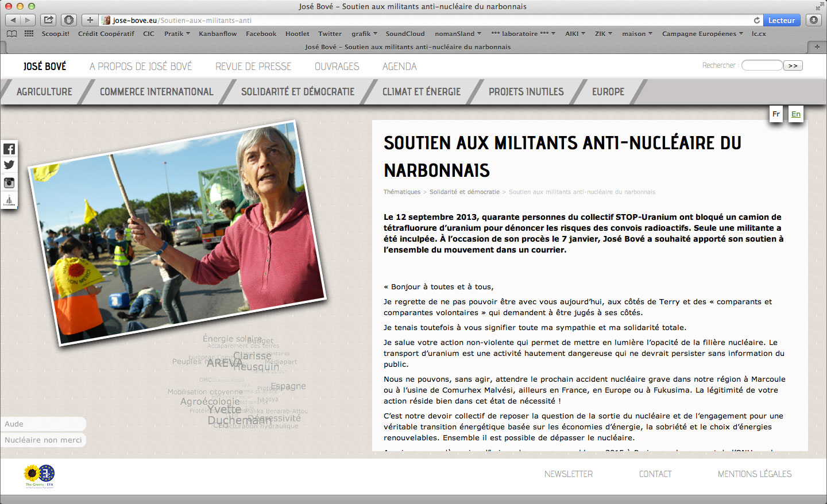Click the Agroécologie tag in cloud
This screenshot has height=504, width=827.
(210, 401)
